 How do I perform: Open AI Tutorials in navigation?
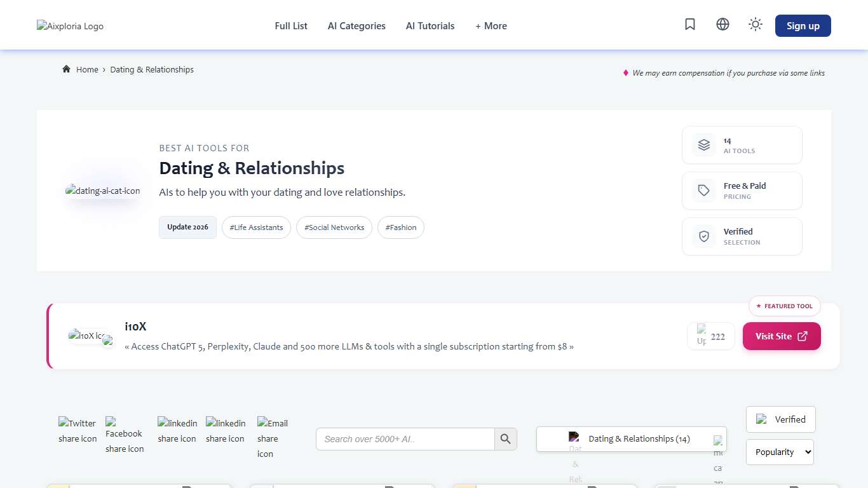click(430, 26)
